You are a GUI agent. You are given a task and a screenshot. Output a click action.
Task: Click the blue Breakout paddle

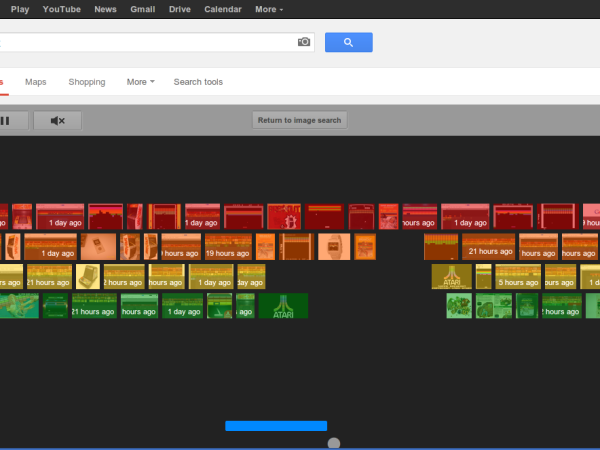pos(276,426)
